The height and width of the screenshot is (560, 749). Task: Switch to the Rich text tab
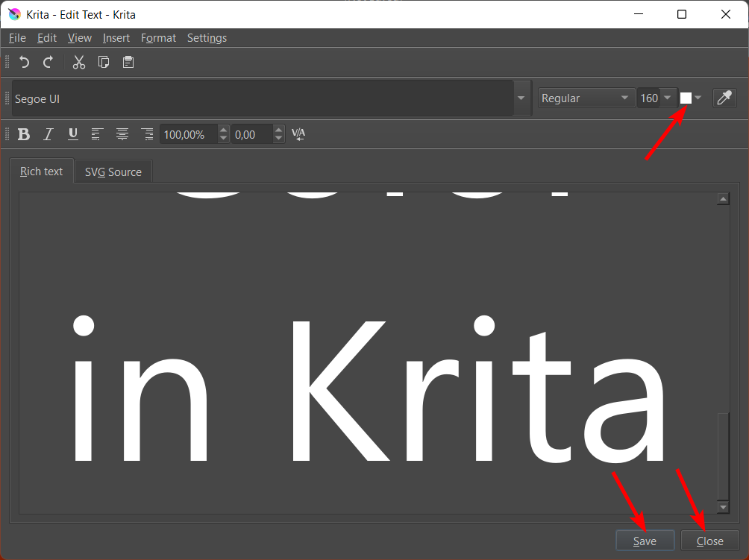(42, 172)
